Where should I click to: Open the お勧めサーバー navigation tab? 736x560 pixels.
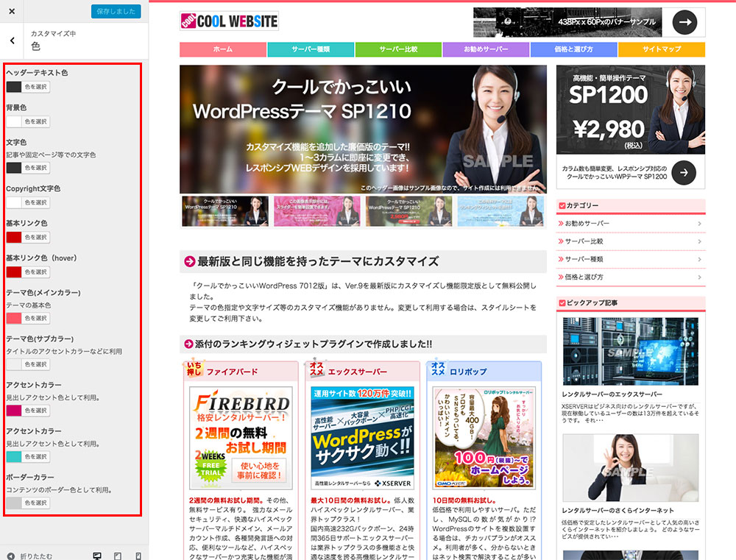[486, 49]
